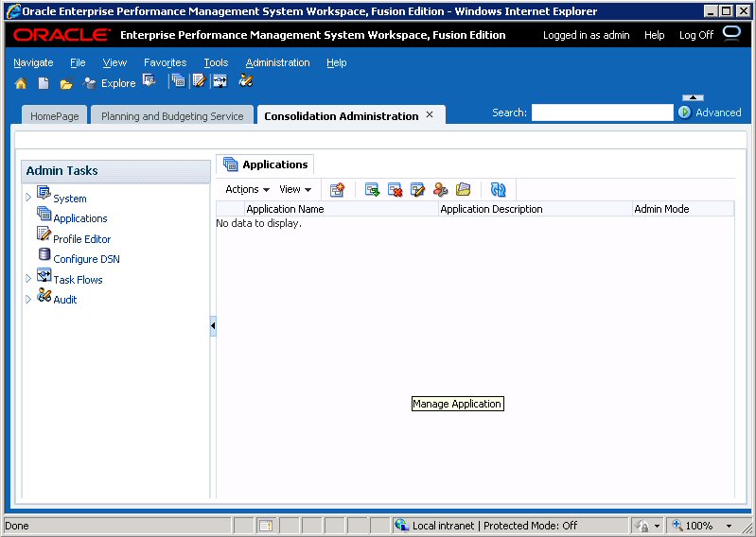Click the Log Off link
Image resolution: width=756 pixels, height=537 pixels.
point(696,35)
